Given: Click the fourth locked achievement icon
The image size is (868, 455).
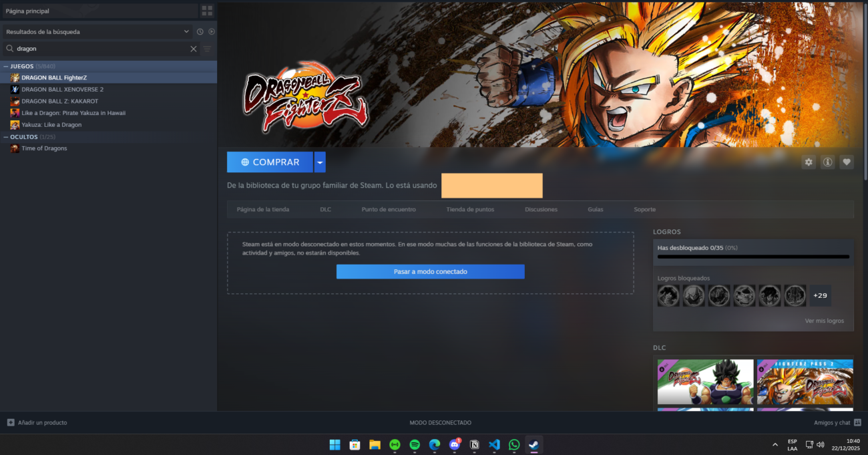Looking at the screenshot, I should click(x=744, y=295).
